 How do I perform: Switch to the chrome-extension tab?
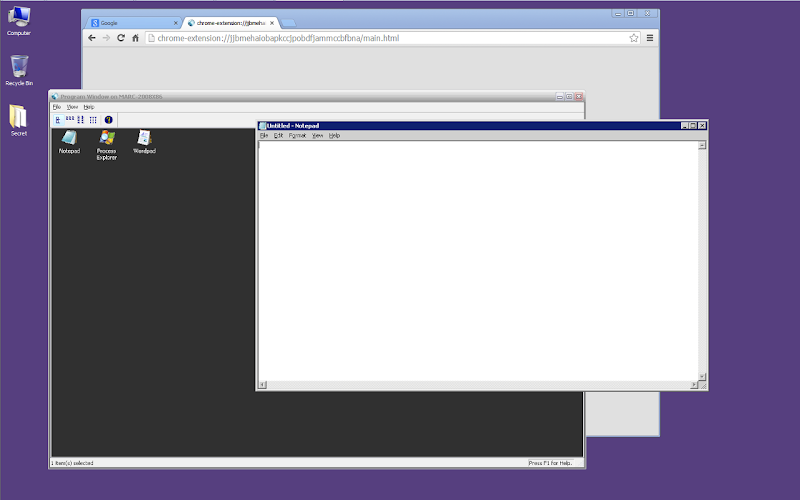point(231,23)
